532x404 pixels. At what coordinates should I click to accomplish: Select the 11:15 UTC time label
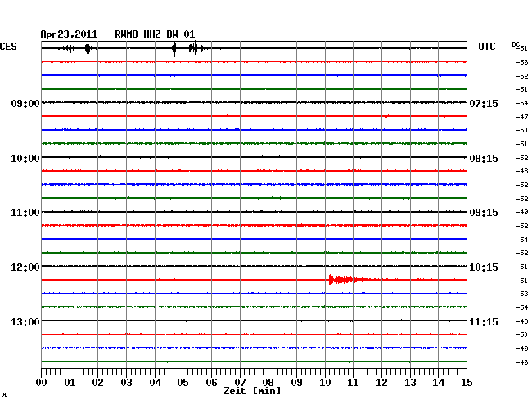(484, 321)
